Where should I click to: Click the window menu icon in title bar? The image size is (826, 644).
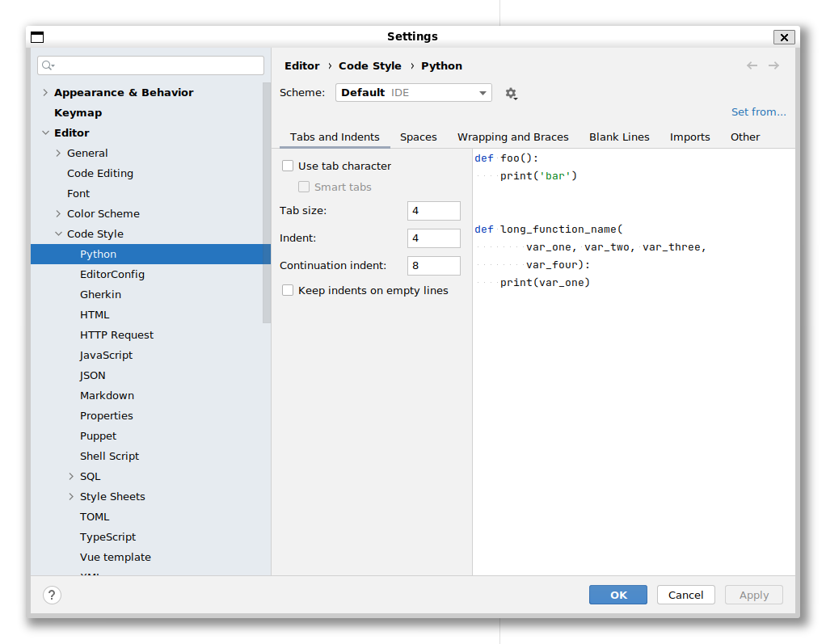point(37,37)
